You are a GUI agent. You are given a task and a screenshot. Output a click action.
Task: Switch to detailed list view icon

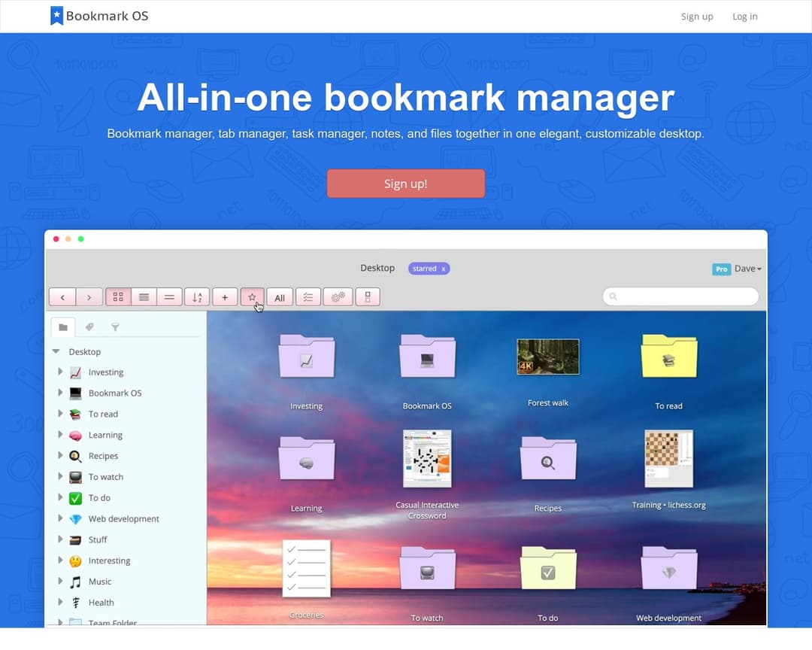[144, 297]
